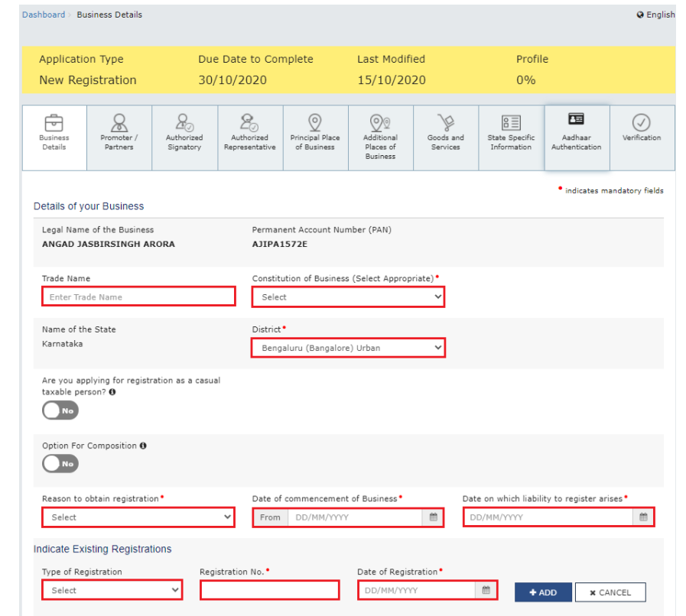Switch to the Aadhaar Authentication tab

point(577,138)
